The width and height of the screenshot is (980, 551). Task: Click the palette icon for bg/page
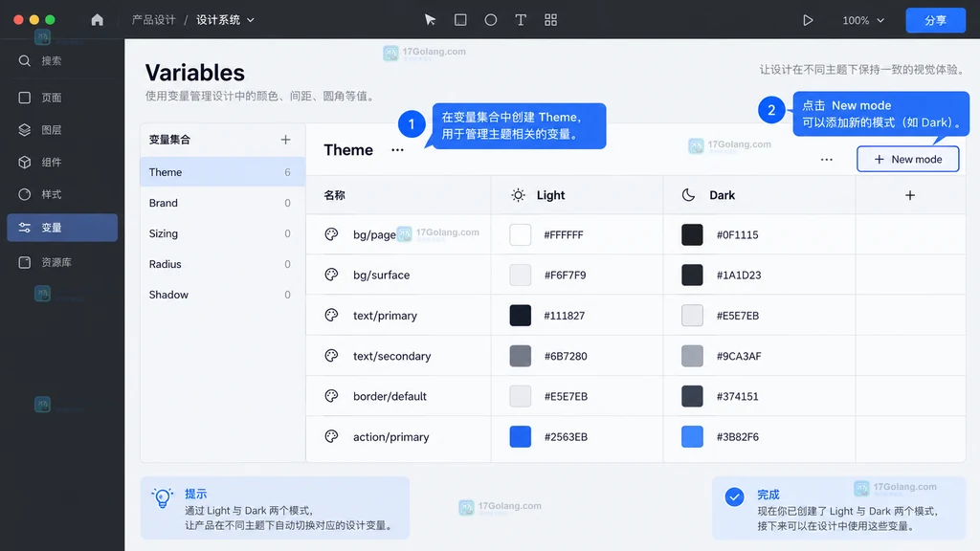tap(331, 234)
